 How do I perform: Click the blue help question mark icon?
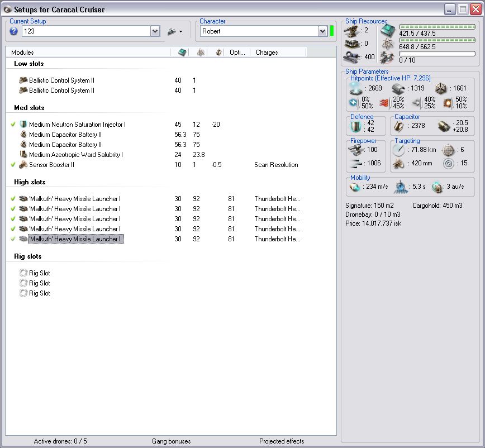pyautogui.click(x=13, y=31)
